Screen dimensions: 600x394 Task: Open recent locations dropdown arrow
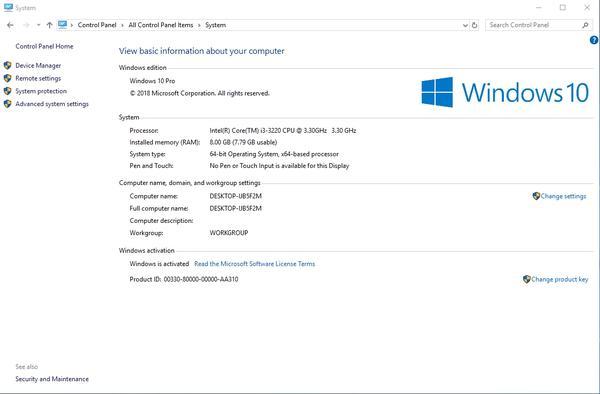(x=39, y=25)
